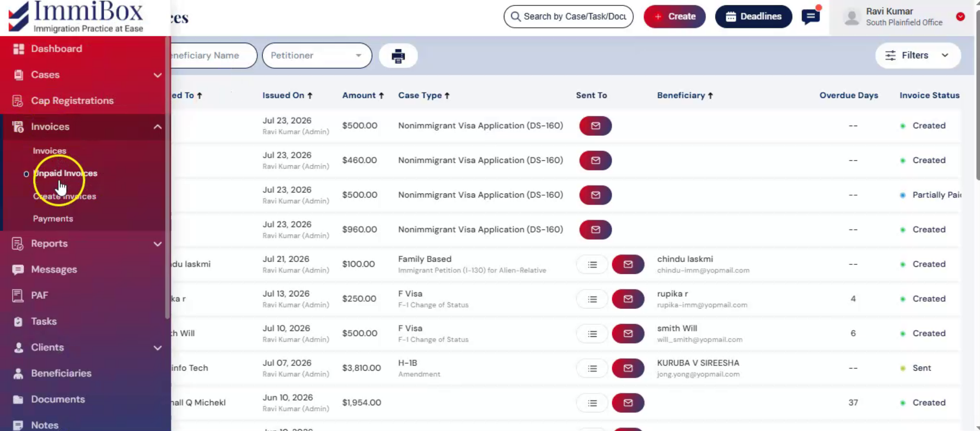Screen dimensions: 980x431
Task: Select the Invoices submenu item
Action: (x=49, y=151)
